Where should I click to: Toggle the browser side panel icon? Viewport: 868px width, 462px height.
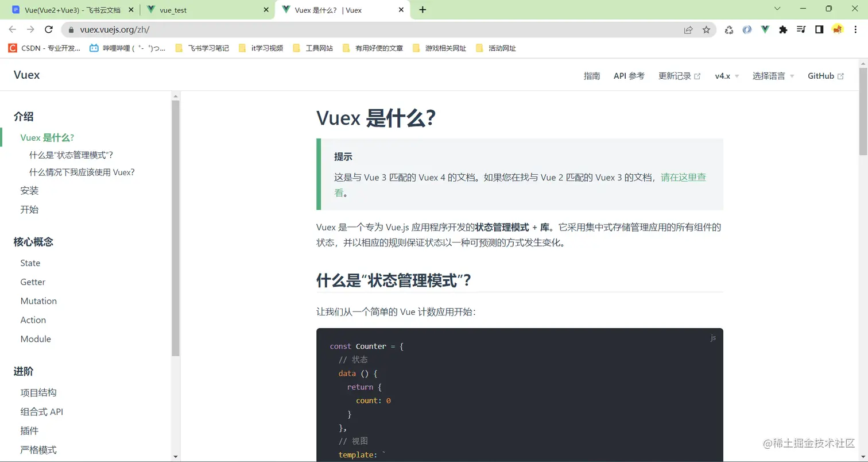click(x=819, y=30)
